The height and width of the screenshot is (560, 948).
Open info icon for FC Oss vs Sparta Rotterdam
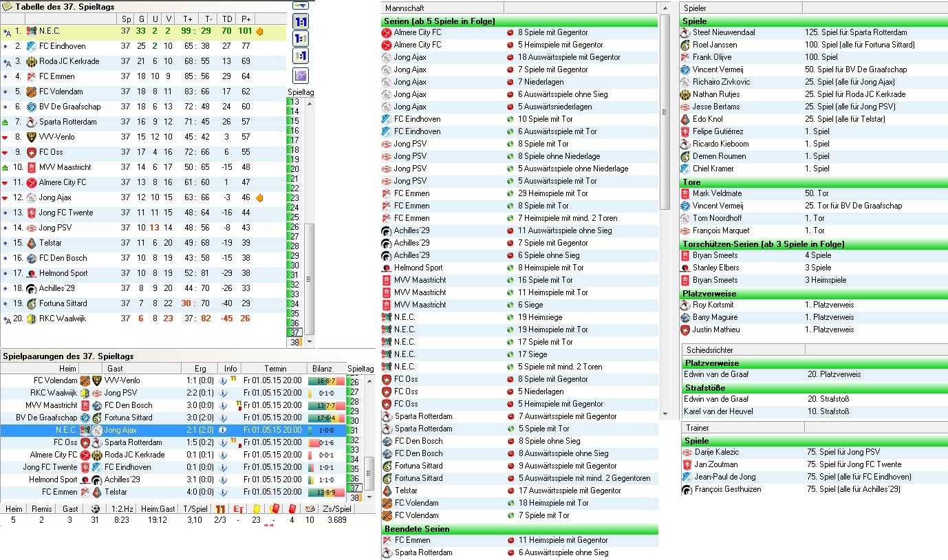[223, 442]
